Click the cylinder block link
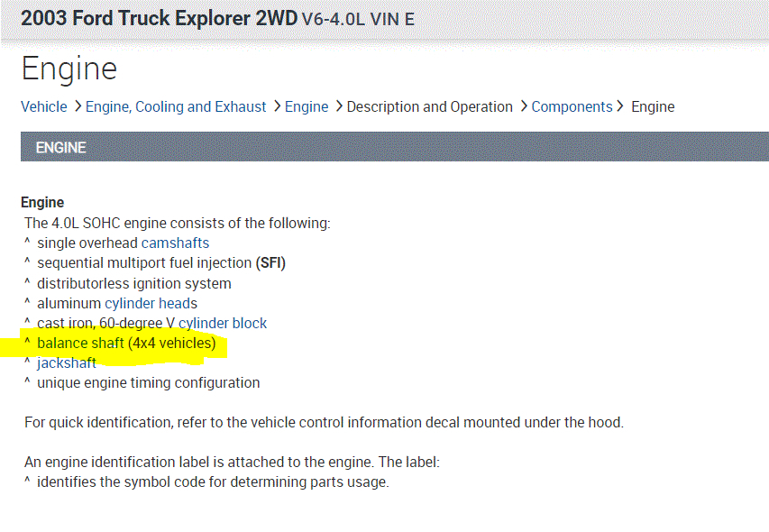The image size is (769, 532). [223, 323]
